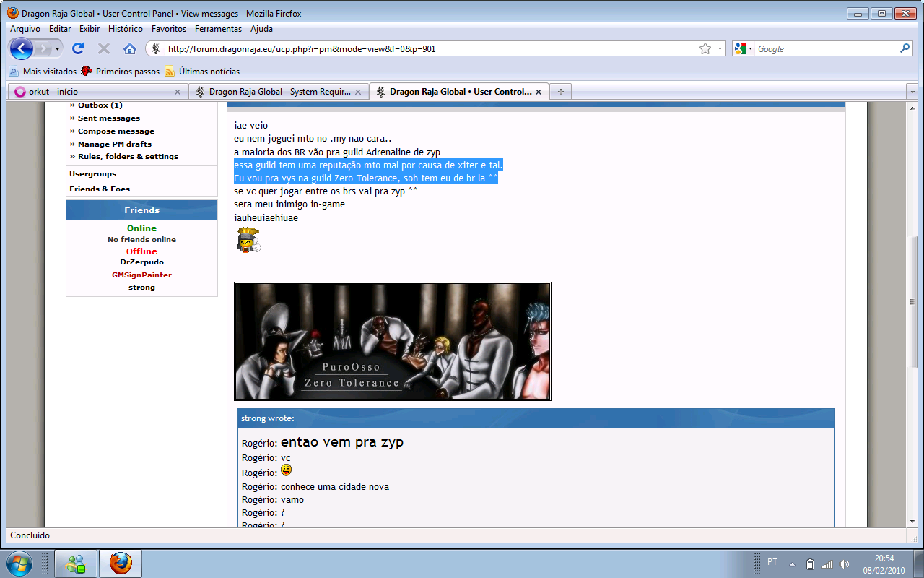Open the Ferramentas menu
Screen dimensions: 924x578
[218, 29]
